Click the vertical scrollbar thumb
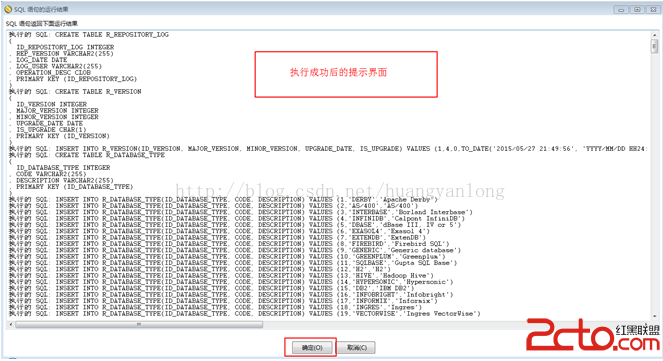Screen dimensions: 663x361 655,46
